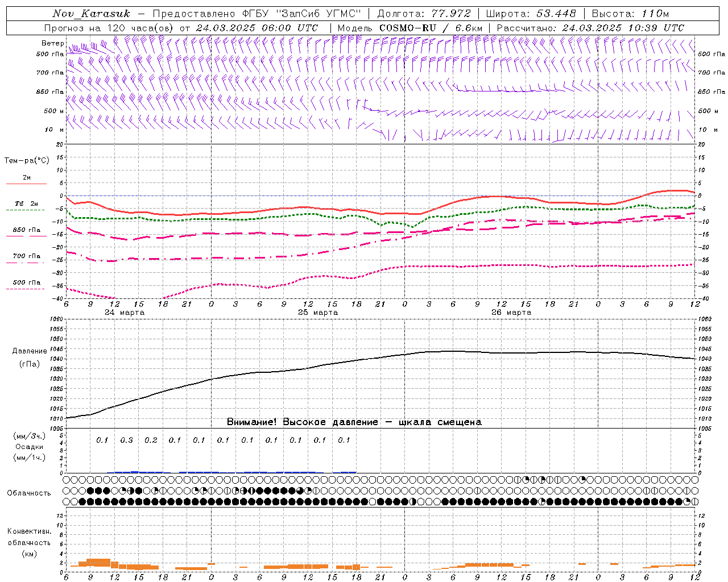
Task: Click the Давление pressure panel label
Action: [x=30, y=351]
